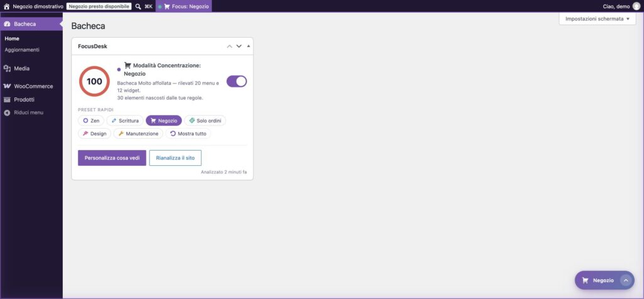Click the Analizzato 2 minuti fa text
Viewport: 644px width, 299px height.
pyautogui.click(x=224, y=172)
